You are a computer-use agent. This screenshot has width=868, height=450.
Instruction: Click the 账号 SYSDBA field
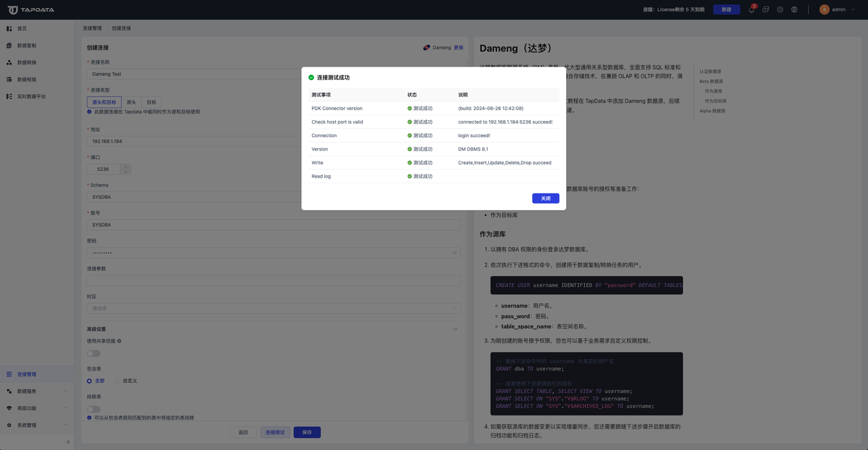[x=274, y=225]
